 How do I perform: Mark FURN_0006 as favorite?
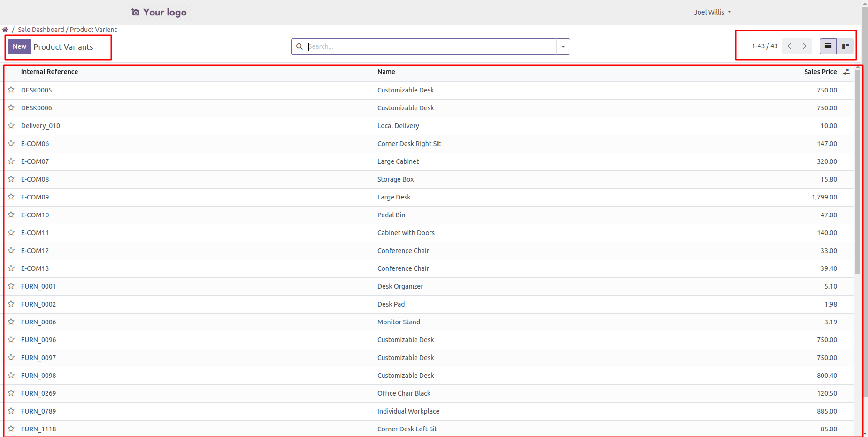click(x=11, y=322)
